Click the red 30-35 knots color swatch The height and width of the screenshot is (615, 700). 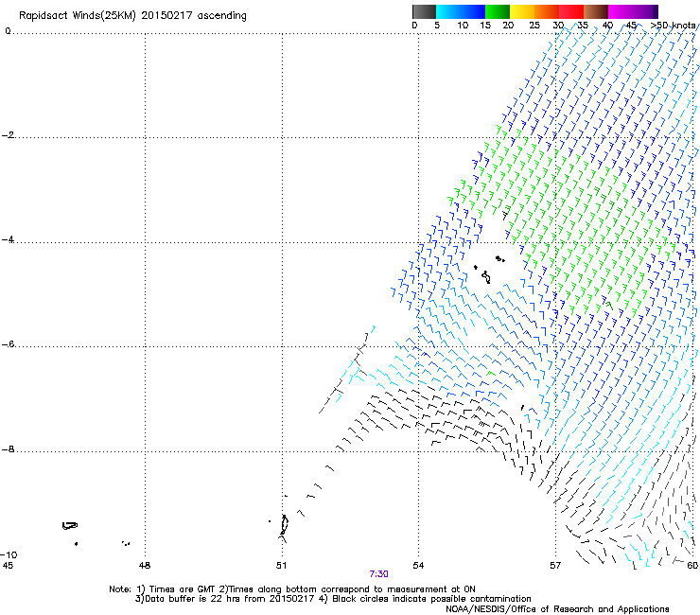[571, 11]
